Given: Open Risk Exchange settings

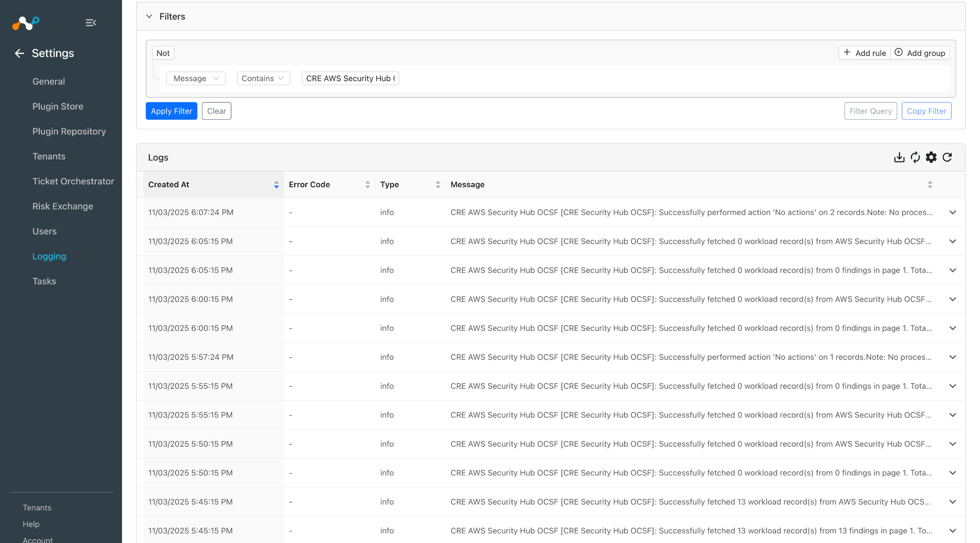Looking at the screenshot, I should click(x=63, y=206).
